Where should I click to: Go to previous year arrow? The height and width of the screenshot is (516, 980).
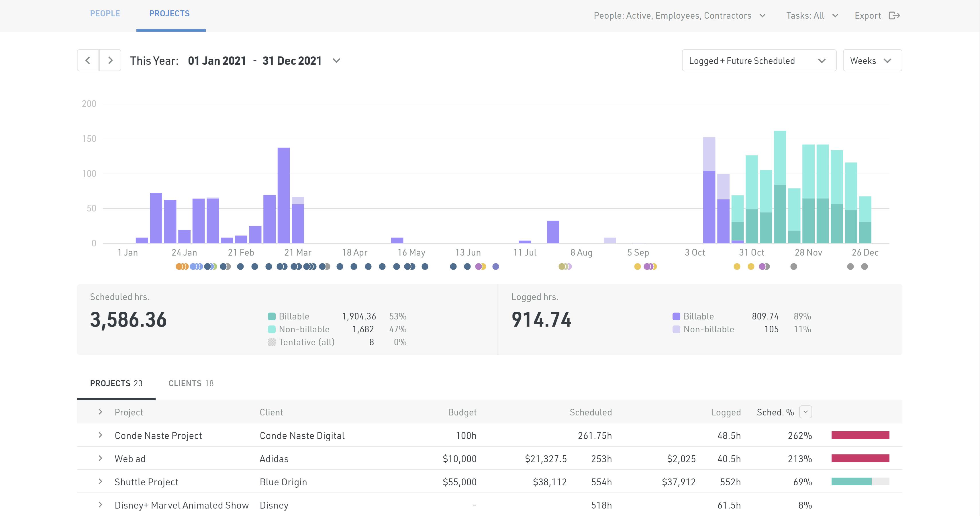88,60
